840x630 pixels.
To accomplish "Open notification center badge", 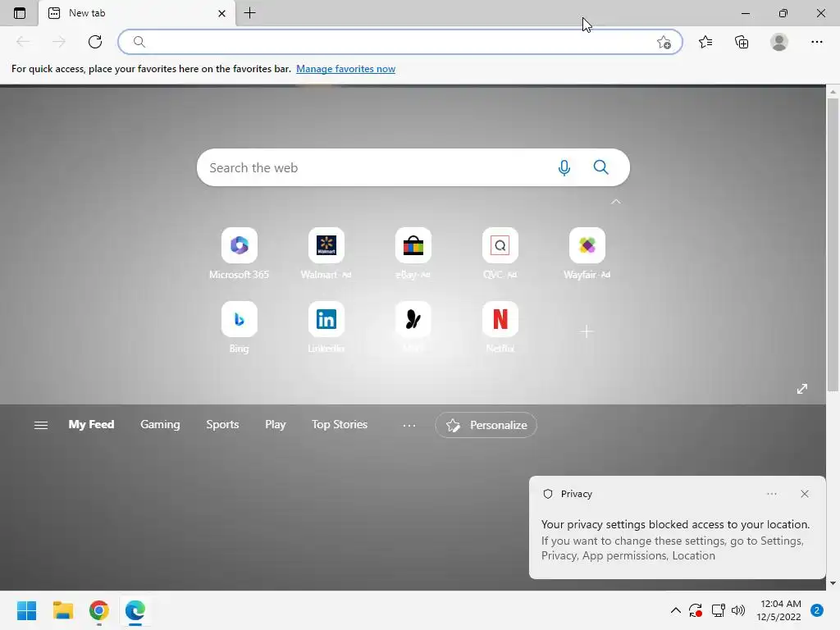I will click(x=817, y=610).
